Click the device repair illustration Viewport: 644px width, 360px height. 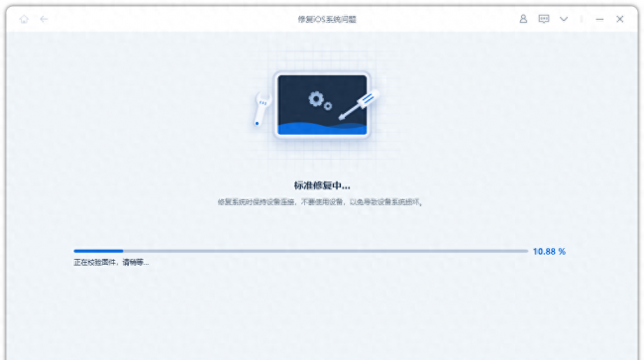322,105
